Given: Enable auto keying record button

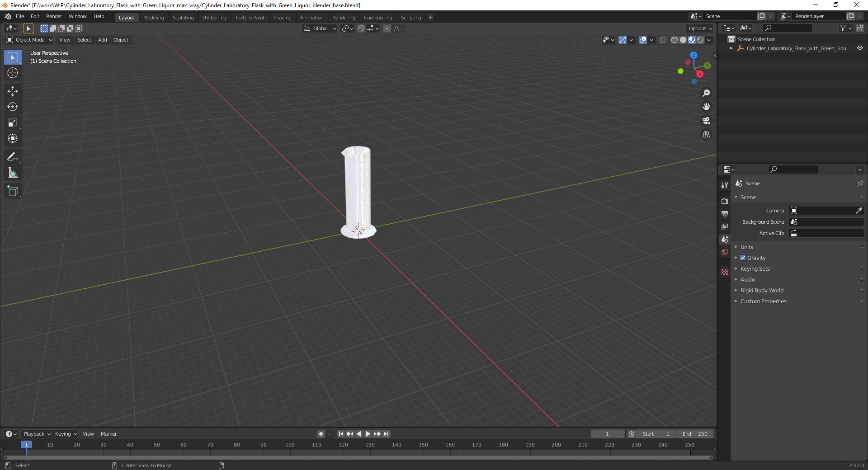Looking at the screenshot, I should pyautogui.click(x=321, y=434).
